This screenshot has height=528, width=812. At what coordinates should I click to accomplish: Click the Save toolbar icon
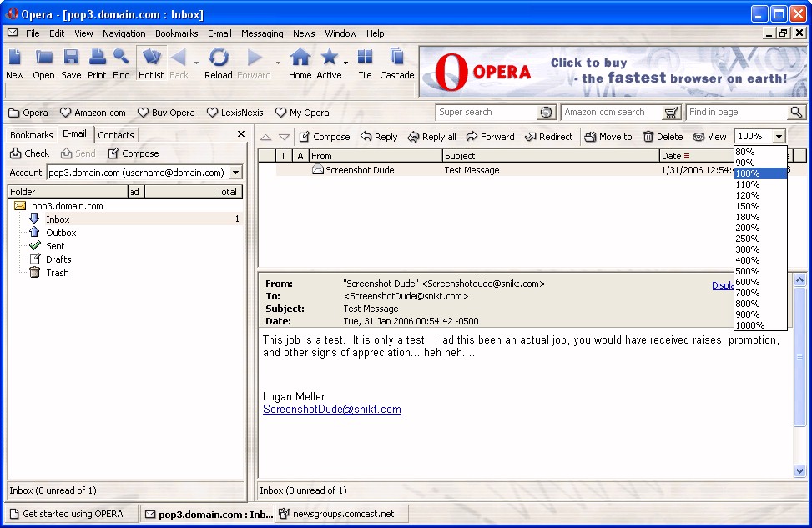coord(71,63)
